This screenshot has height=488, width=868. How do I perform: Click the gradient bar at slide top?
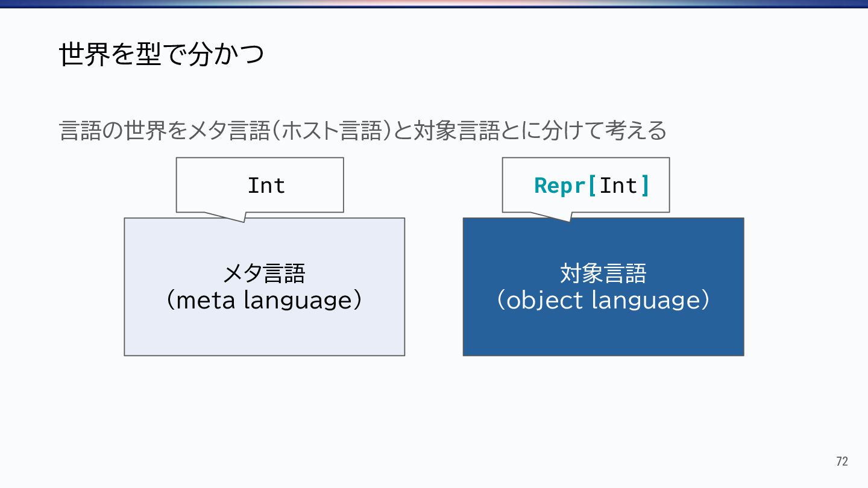pyautogui.click(x=434, y=4)
